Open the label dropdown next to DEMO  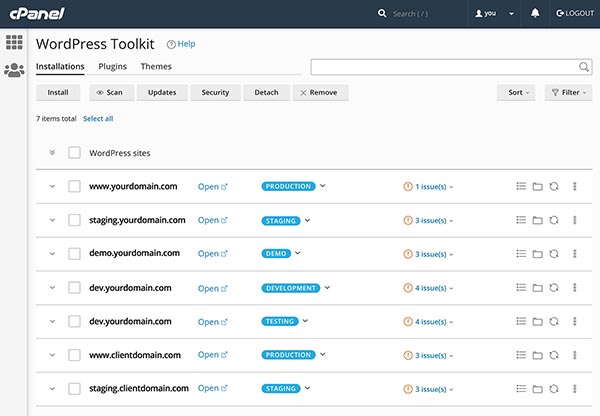(x=298, y=253)
